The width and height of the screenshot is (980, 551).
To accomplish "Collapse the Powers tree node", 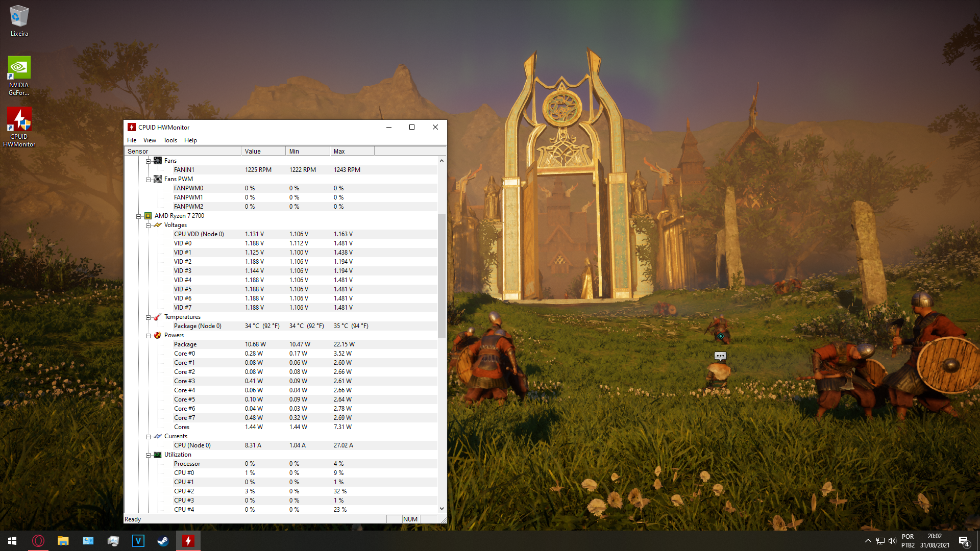I will [148, 336].
